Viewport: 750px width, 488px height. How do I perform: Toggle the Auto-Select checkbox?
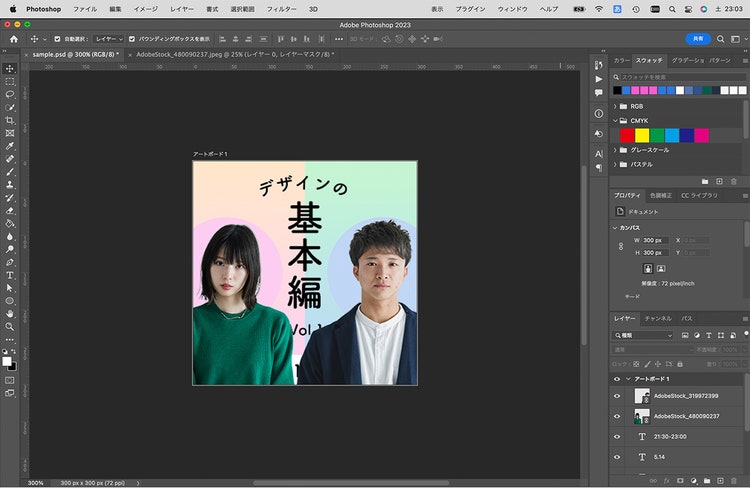(57, 39)
